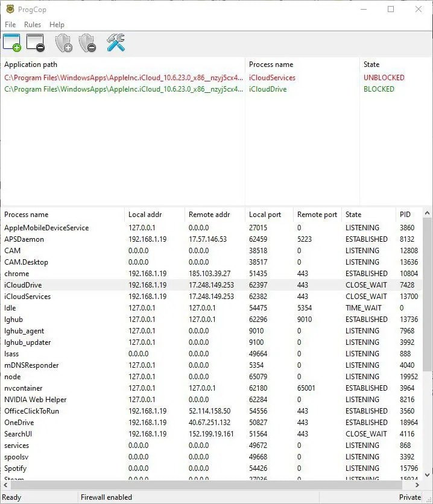Sort connections by the Local addr header
The width and height of the screenshot is (433, 504).
point(154,215)
